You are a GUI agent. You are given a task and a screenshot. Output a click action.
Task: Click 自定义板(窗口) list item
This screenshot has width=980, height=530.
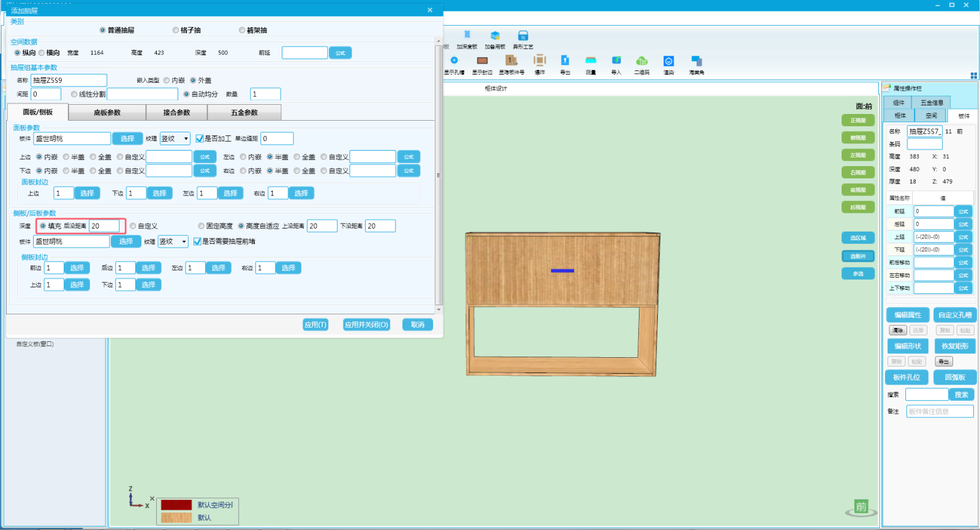pos(35,344)
